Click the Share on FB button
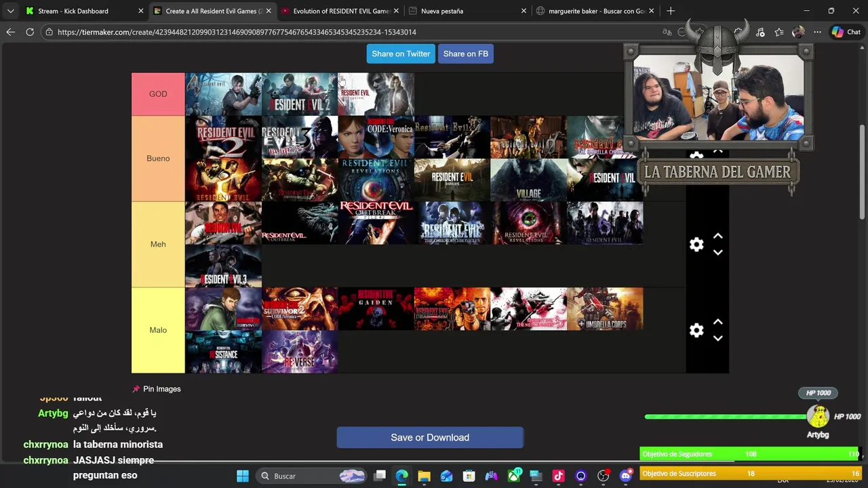This screenshot has width=868, height=488. 465,54
